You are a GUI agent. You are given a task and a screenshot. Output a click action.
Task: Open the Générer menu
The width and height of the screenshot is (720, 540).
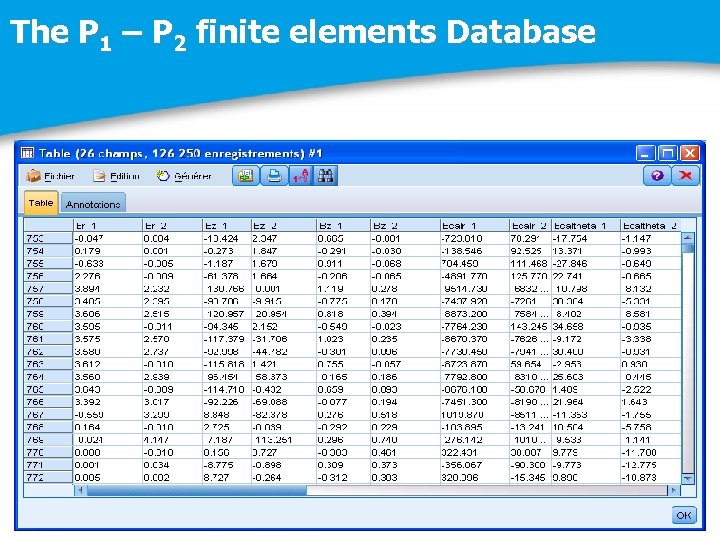(184, 176)
